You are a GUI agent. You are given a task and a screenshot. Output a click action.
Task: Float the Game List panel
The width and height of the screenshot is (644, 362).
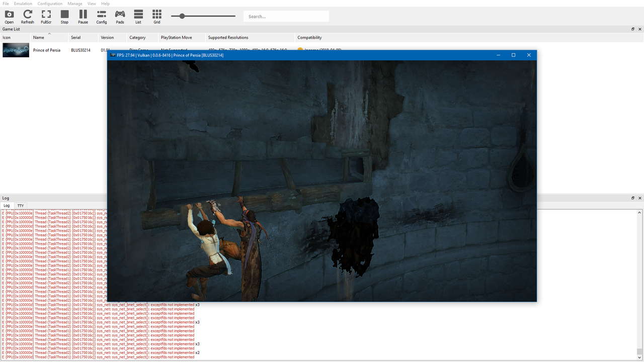(x=633, y=29)
